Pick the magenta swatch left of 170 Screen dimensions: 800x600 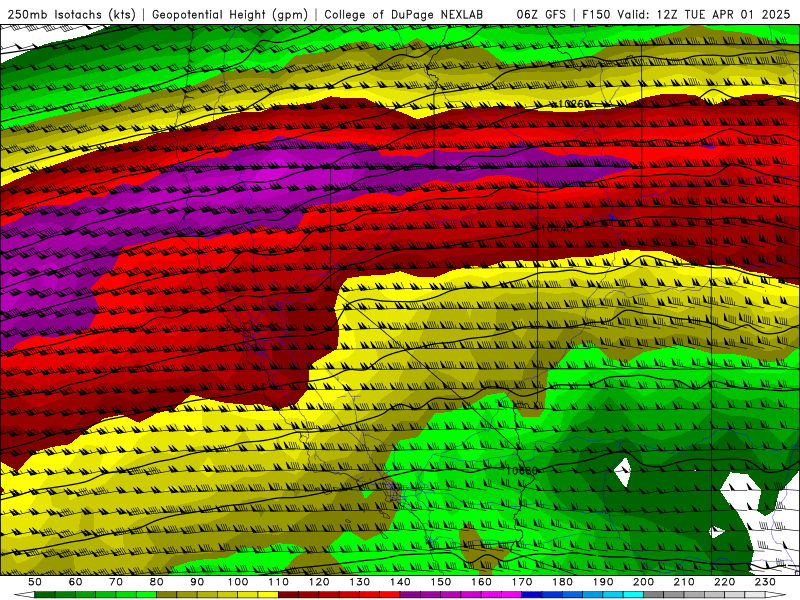511,595
